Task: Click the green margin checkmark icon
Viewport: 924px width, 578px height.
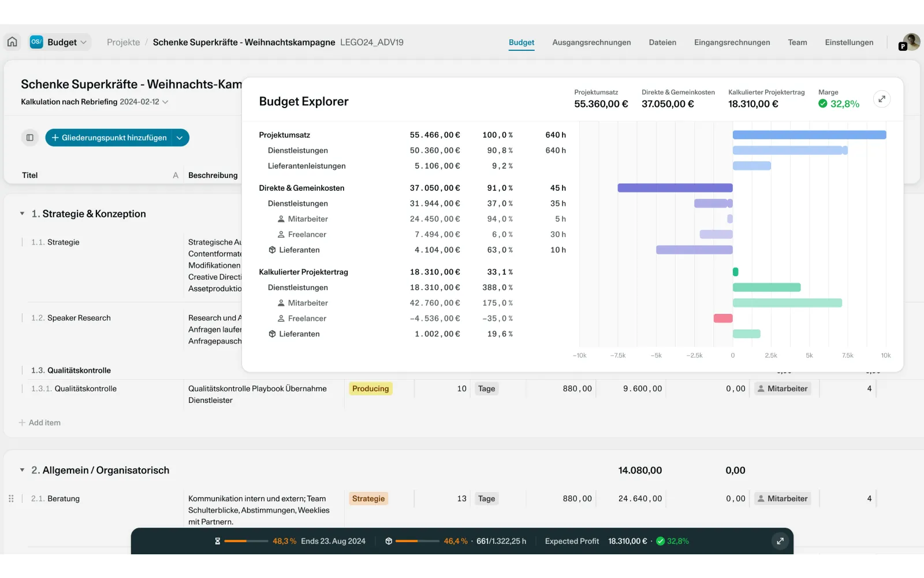Action: tap(822, 104)
